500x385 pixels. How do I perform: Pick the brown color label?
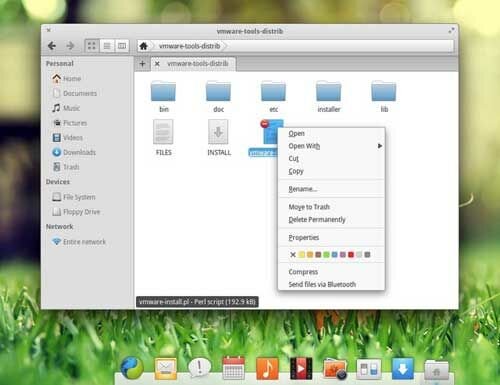coord(318,255)
